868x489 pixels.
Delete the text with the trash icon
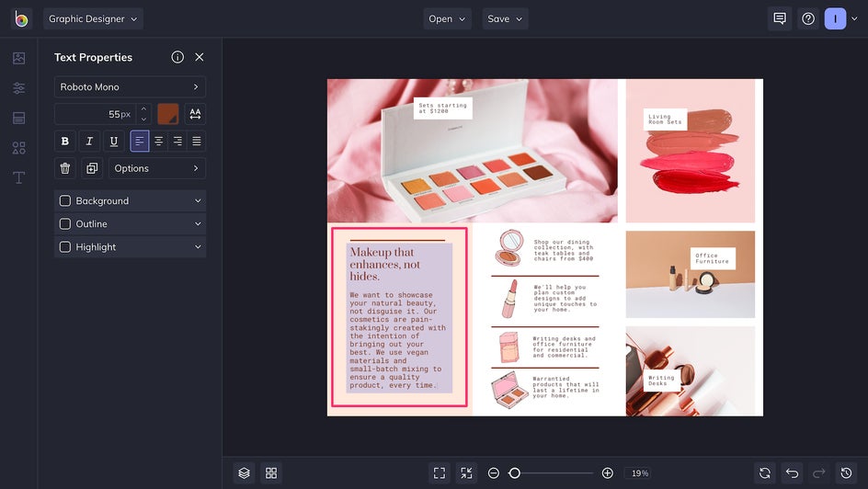coord(64,168)
